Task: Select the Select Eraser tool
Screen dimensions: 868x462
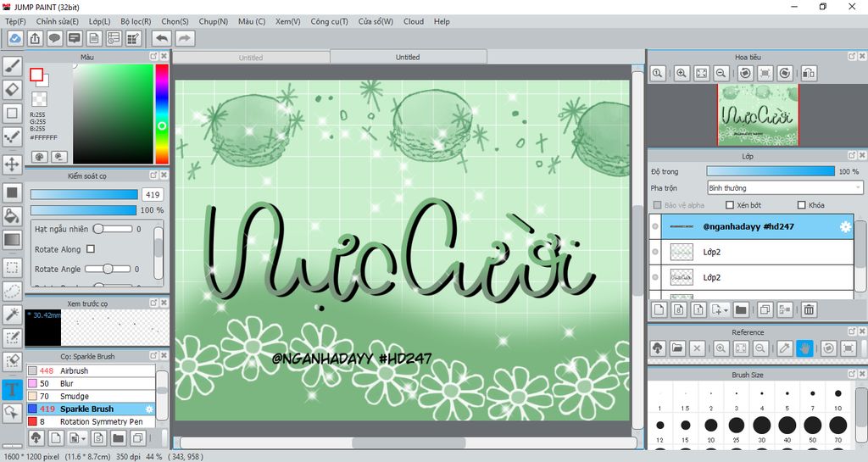Action: (12, 361)
